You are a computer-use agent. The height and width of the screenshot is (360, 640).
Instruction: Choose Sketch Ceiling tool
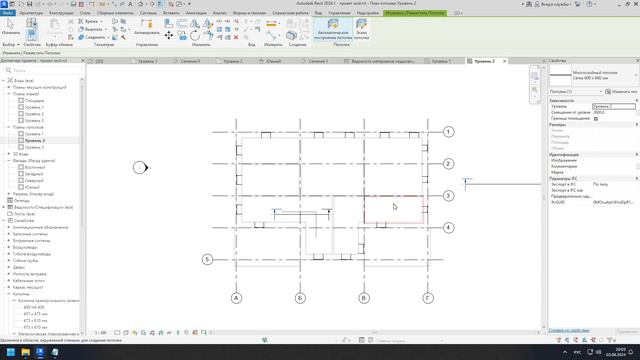pyautogui.click(x=361, y=29)
